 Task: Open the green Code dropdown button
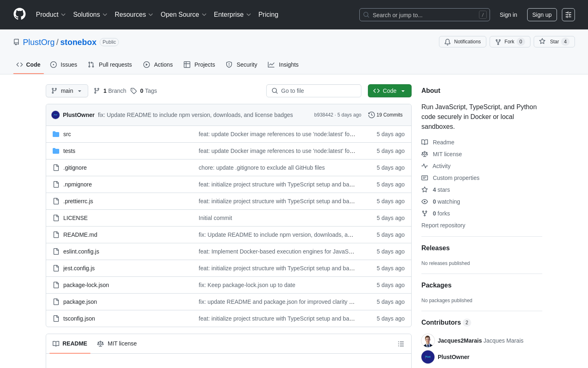click(390, 91)
